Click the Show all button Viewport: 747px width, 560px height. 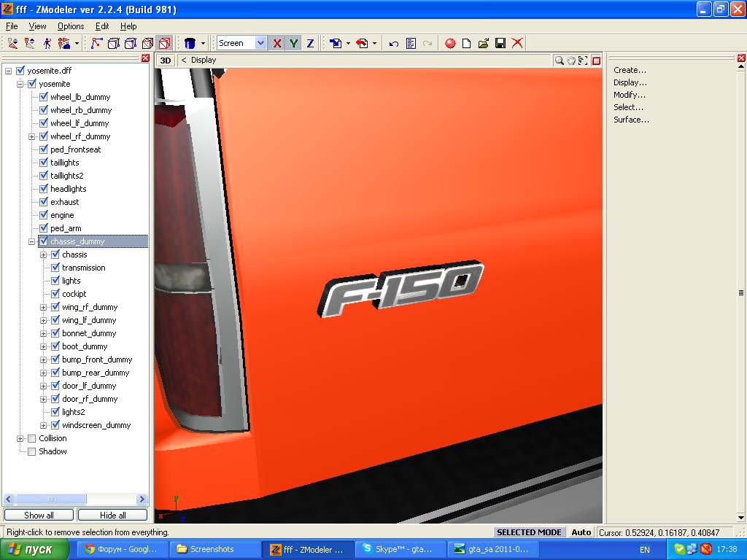[x=39, y=516]
